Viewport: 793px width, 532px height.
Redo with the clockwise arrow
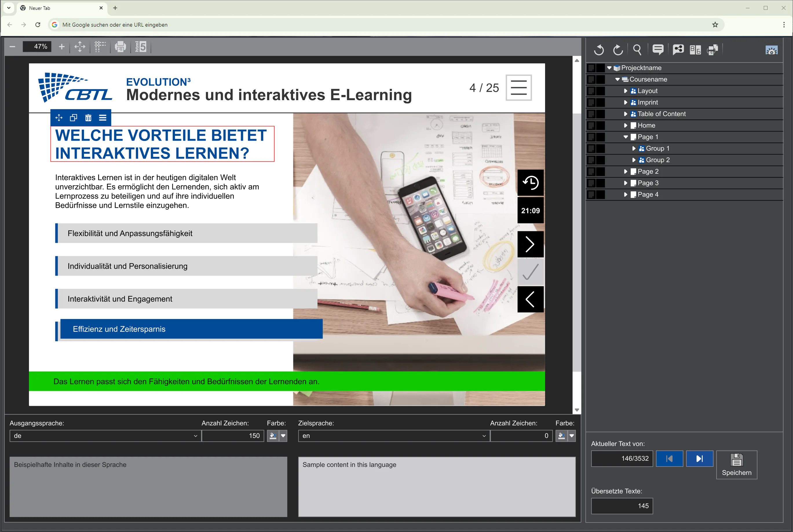pos(618,50)
